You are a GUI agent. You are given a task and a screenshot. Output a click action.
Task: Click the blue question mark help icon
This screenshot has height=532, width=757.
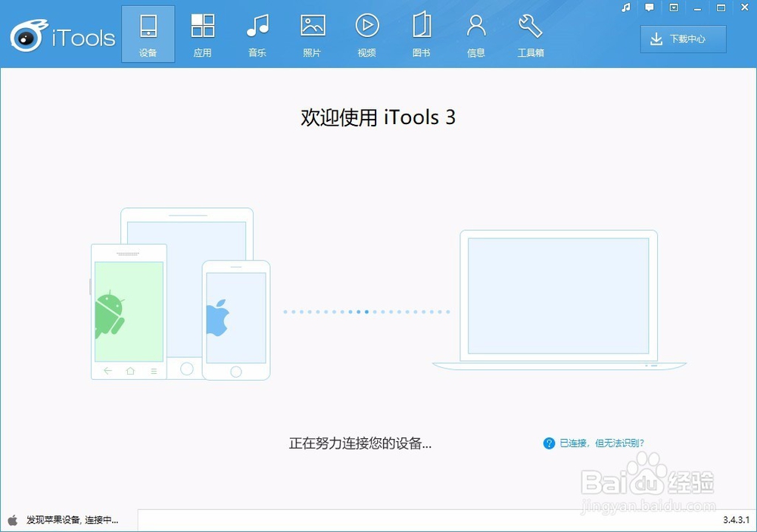[549, 443]
